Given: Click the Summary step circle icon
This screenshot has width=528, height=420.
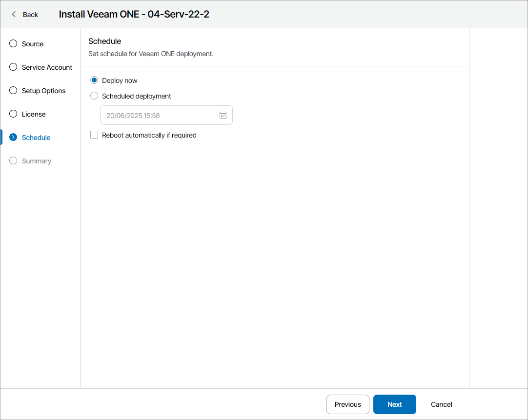Looking at the screenshot, I should (13, 161).
